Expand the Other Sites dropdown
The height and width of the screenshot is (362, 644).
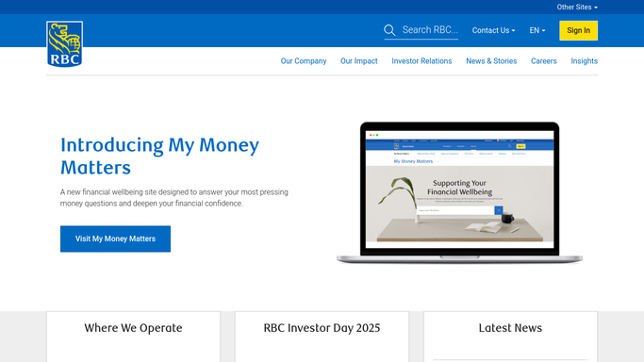pyautogui.click(x=577, y=7)
